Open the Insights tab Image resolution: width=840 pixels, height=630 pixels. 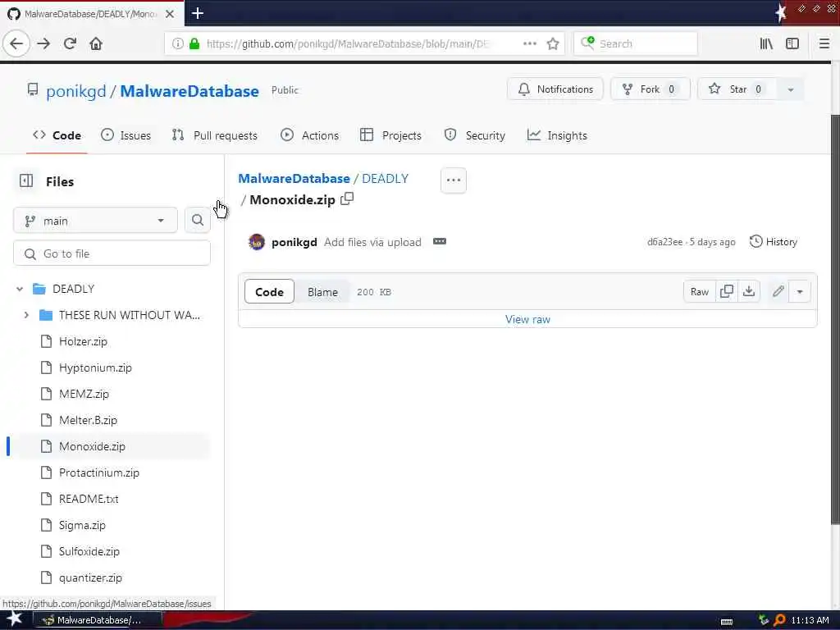click(557, 135)
